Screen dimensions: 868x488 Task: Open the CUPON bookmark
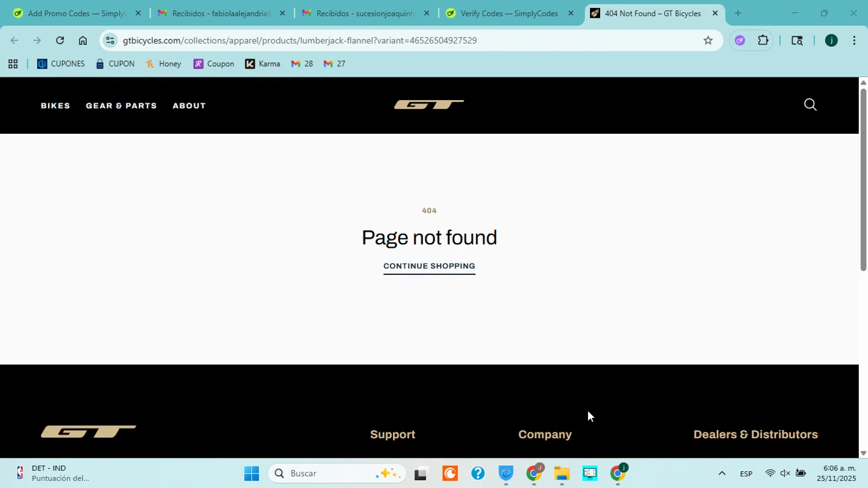(115, 64)
